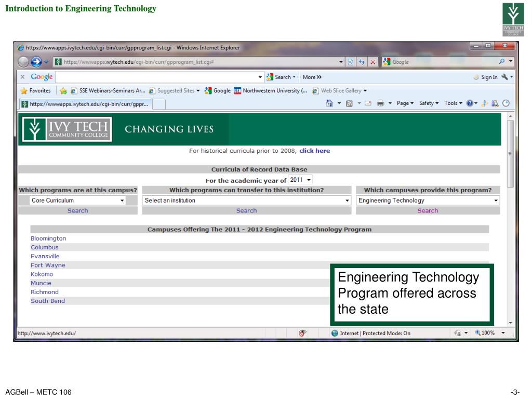The image size is (532, 399).
Task: Open the Muncie campus link
Action: tap(41, 283)
